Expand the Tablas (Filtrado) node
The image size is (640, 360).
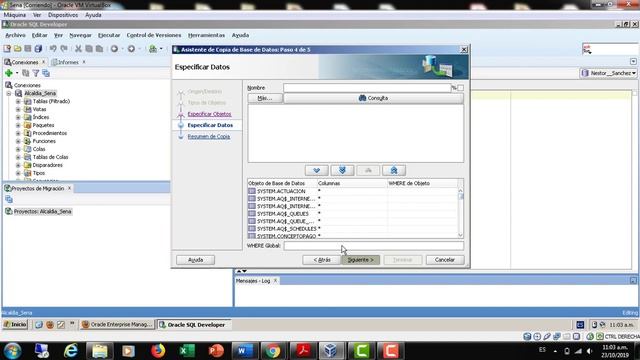(18, 101)
